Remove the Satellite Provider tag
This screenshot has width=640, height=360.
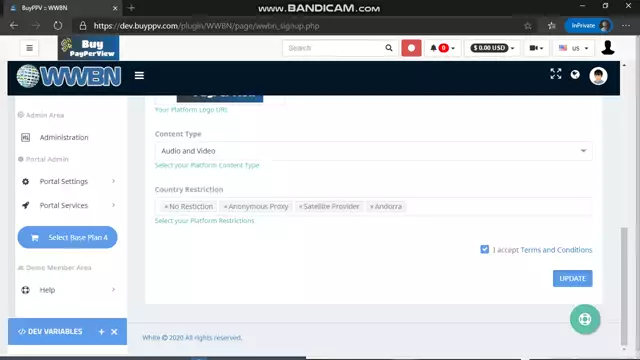point(300,207)
